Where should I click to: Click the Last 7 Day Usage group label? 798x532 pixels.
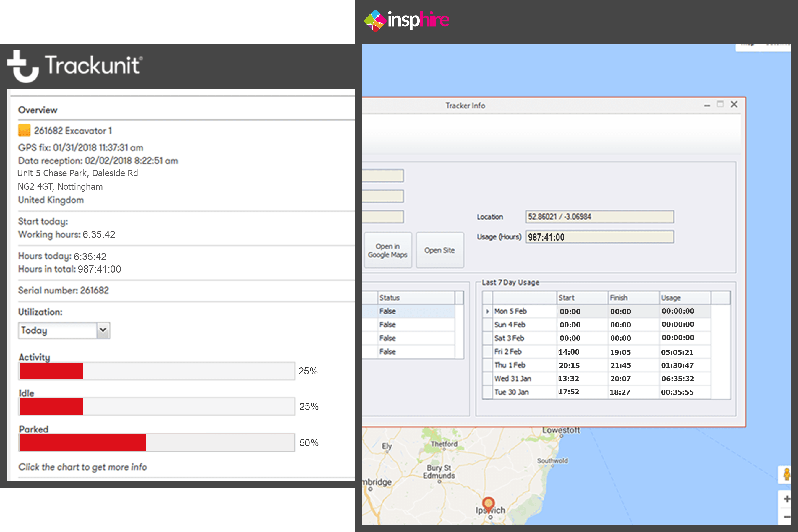click(510, 282)
